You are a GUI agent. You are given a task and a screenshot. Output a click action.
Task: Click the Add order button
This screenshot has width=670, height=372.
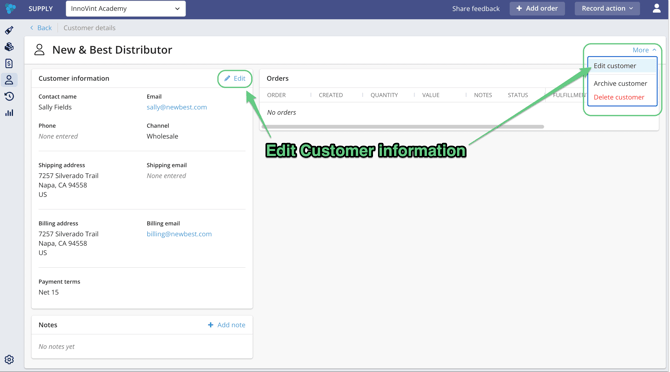537,8
